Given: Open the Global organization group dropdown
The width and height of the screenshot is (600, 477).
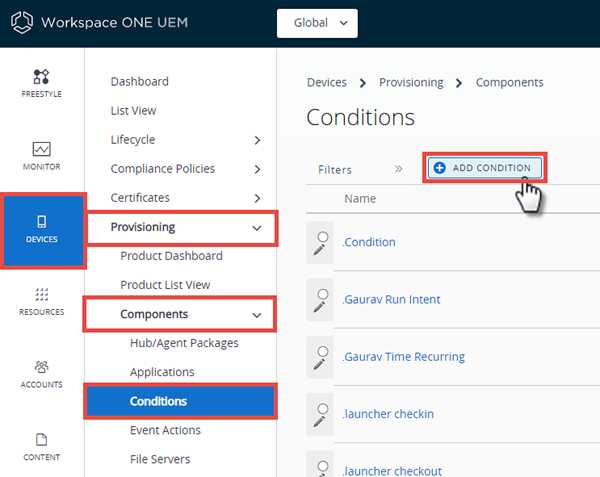Looking at the screenshot, I should click(x=317, y=23).
